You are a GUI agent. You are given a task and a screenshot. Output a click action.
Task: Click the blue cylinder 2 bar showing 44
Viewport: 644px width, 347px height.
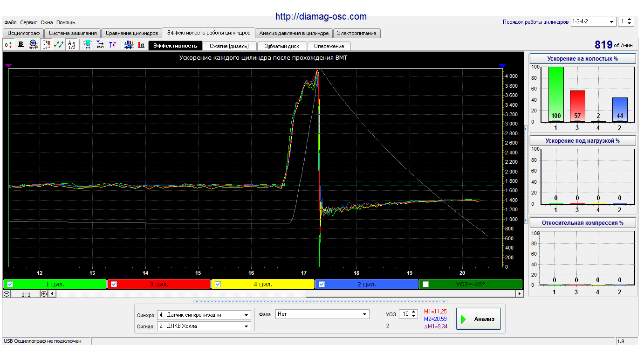620,110
